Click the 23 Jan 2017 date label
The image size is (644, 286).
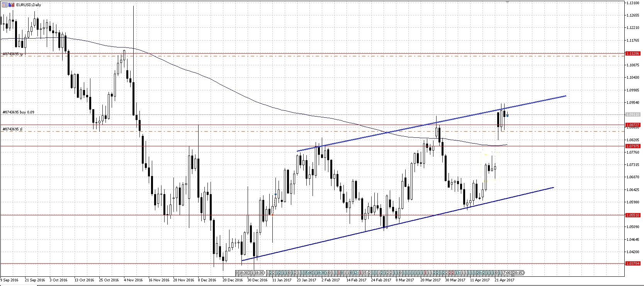tap(307, 280)
